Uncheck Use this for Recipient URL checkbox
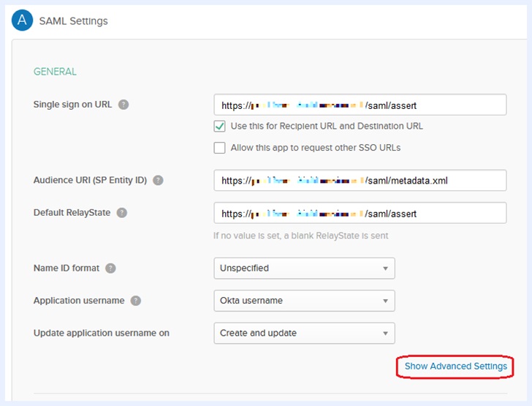The width and height of the screenshot is (532, 406). pyautogui.click(x=220, y=126)
